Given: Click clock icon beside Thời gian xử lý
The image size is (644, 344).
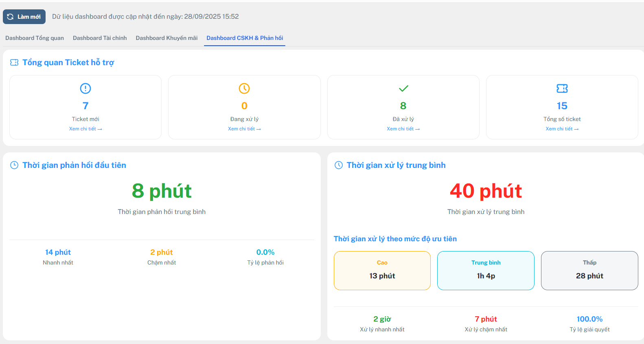Looking at the screenshot, I should (x=339, y=165).
